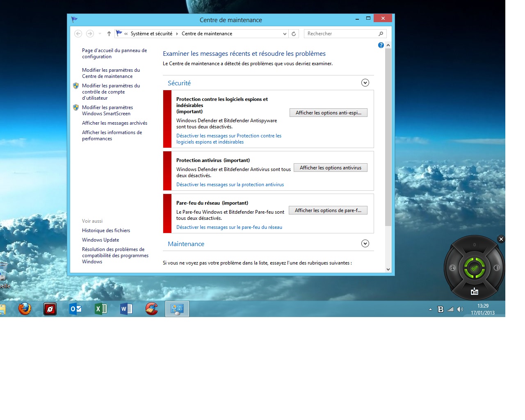
Task: Launch the red Bitdefender Safepay taskbar icon
Action: point(50,309)
